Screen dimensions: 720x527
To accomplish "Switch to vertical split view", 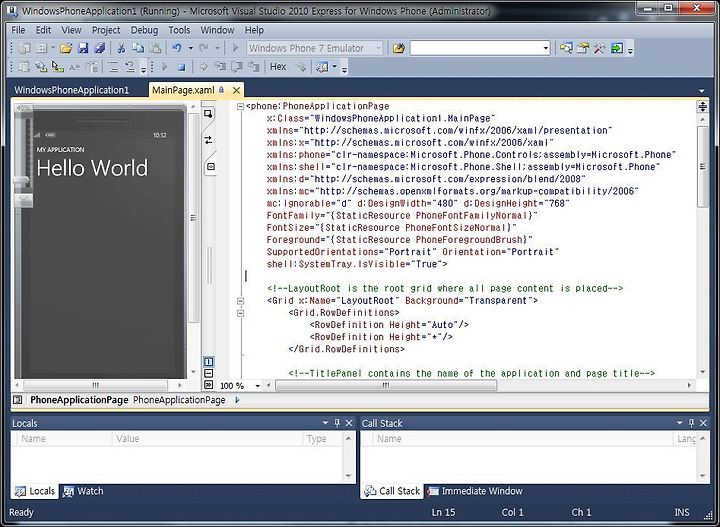I will 208,362.
